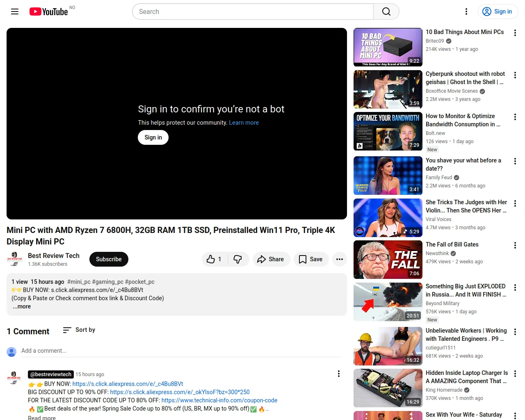Open King Homemade channel name
This screenshot has width=525, height=420.
coord(444,390)
